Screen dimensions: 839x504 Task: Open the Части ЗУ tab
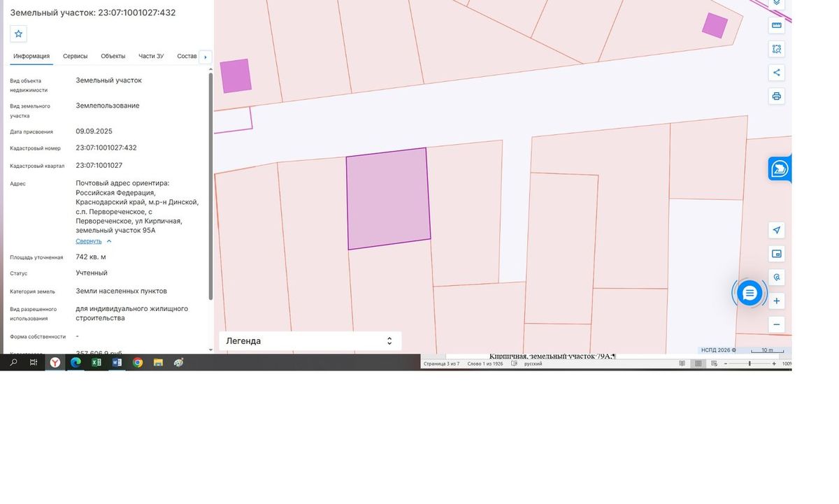(x=151, y=56)
